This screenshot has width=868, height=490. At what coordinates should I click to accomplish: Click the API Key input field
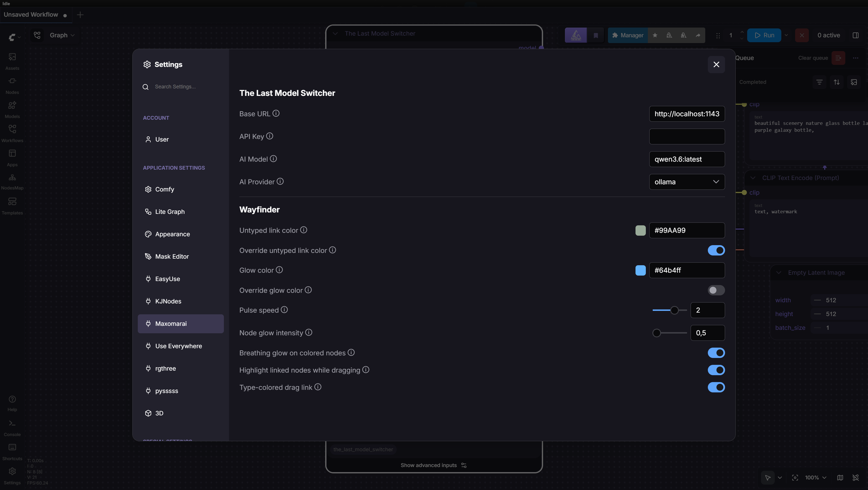(x=687, y=136)
